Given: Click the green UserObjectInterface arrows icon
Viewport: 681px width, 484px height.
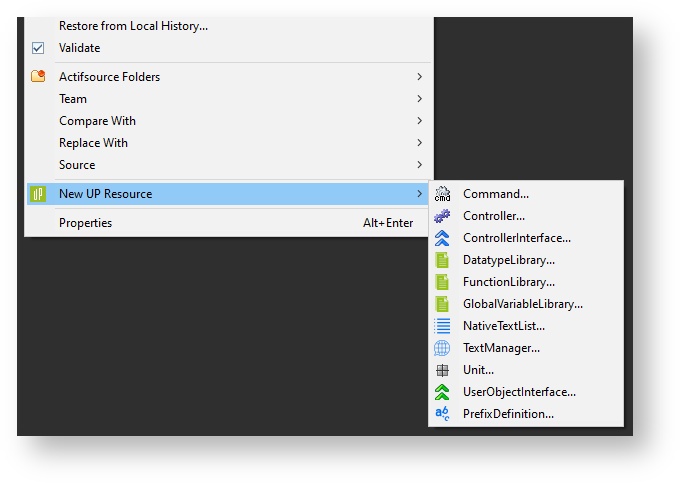Looking at the screenshot, I should [442, 392].
